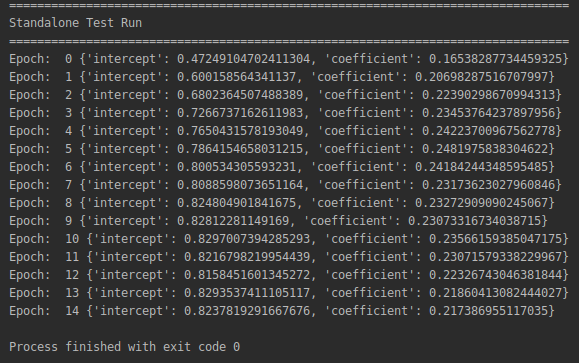Click the Epoch 13 intercept value 0.8293537411105117
This screenshot has width=579, height=363.
pyautogui.click(x=247, y=293)
